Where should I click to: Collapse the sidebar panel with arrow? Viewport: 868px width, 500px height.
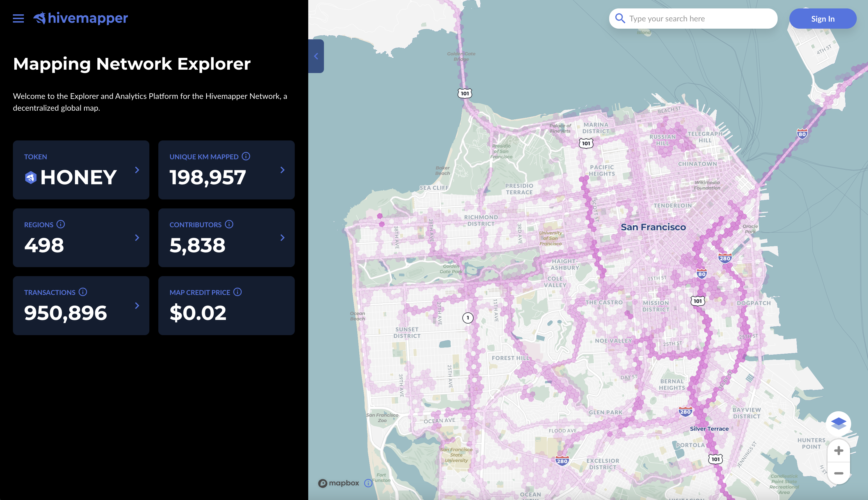[x=316, y=56]
